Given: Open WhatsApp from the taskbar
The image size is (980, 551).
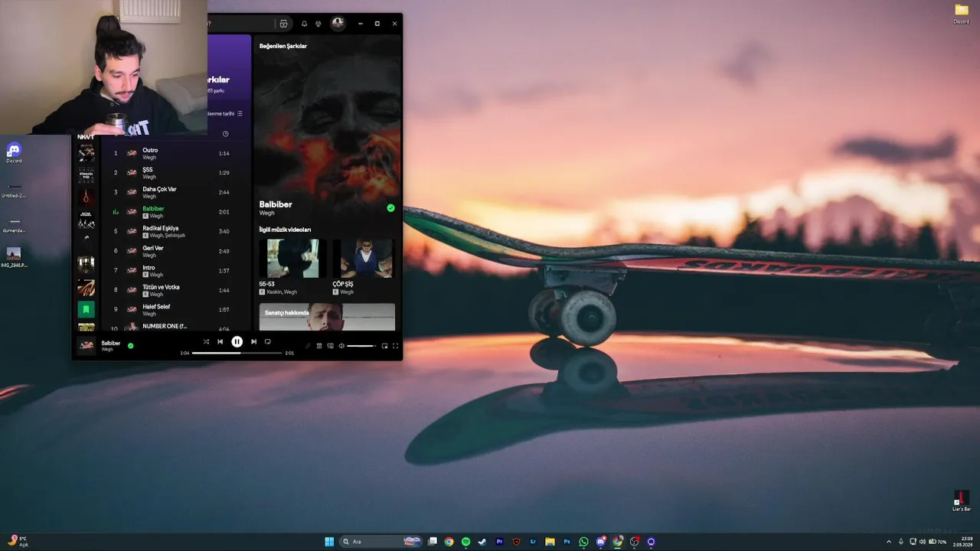Looking at the screenshot, I should click(x=584, y=542).
